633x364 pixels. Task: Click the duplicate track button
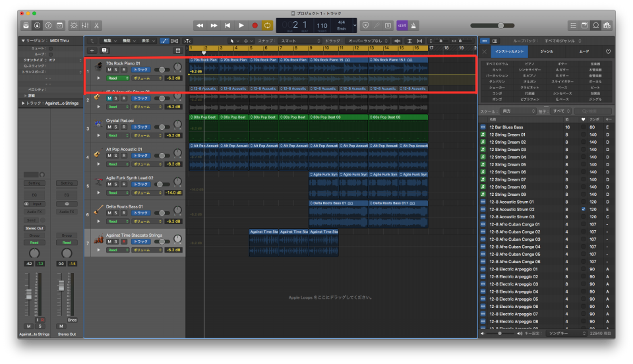[x=105, y=50]
